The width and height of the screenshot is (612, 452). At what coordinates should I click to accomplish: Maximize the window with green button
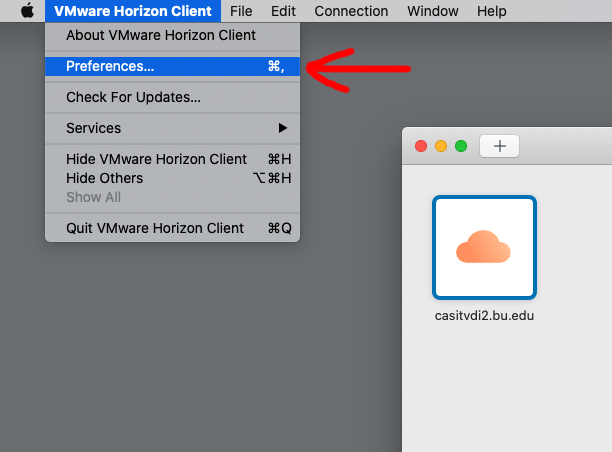click(461, 146)
